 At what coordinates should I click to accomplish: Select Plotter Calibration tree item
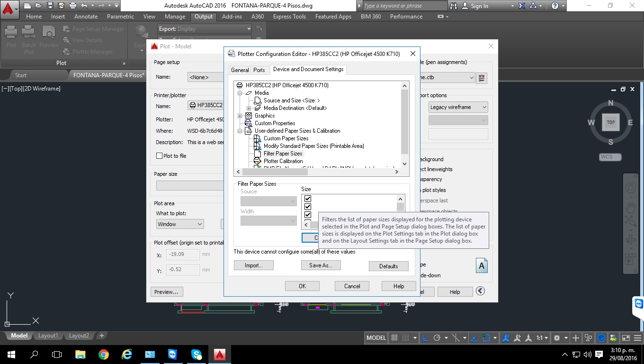tap(283, 161)
